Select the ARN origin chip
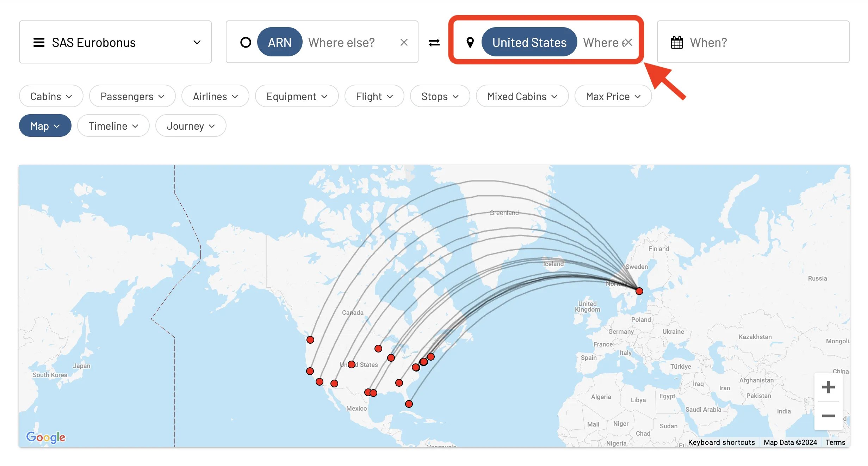868x466 pixels. click(280, 42)
